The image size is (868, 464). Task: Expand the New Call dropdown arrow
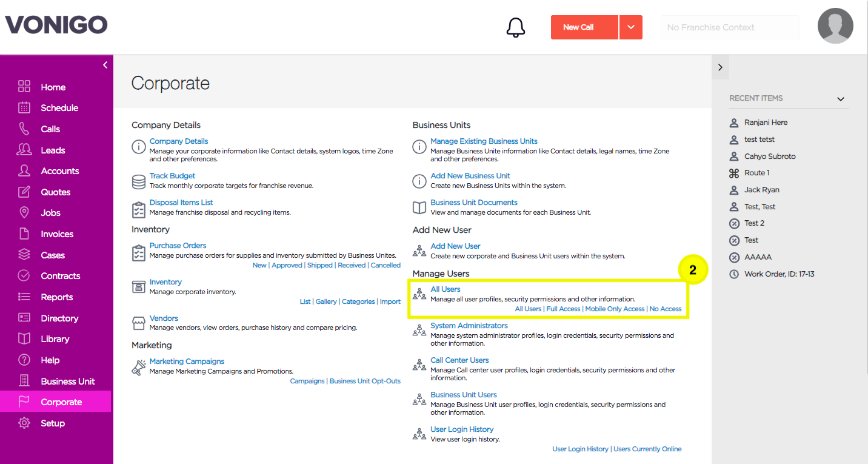631,27
